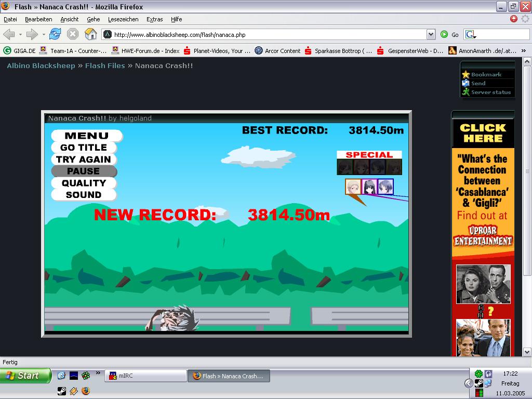532x399 pixels.
Task: Click the Albino Blacksheep breadcrumb link
Action: 41,66
